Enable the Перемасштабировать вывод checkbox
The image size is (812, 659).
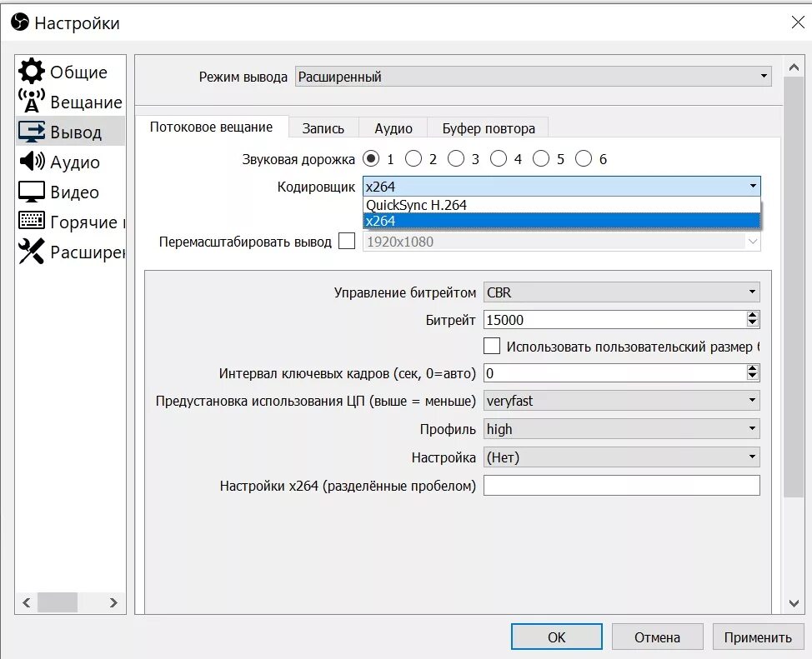pyautogui.click(x=347, y=241)
